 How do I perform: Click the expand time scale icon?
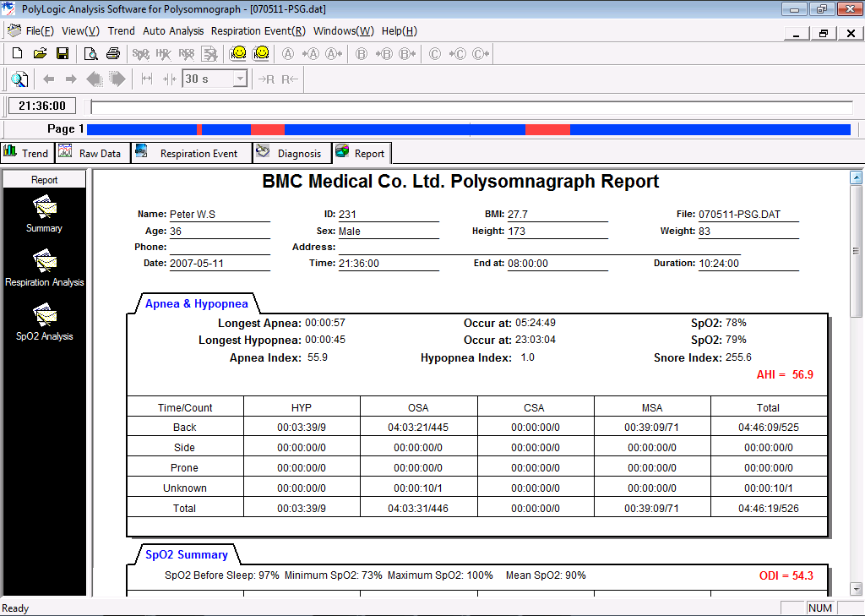pyautogui.click(x=147, y=79)
